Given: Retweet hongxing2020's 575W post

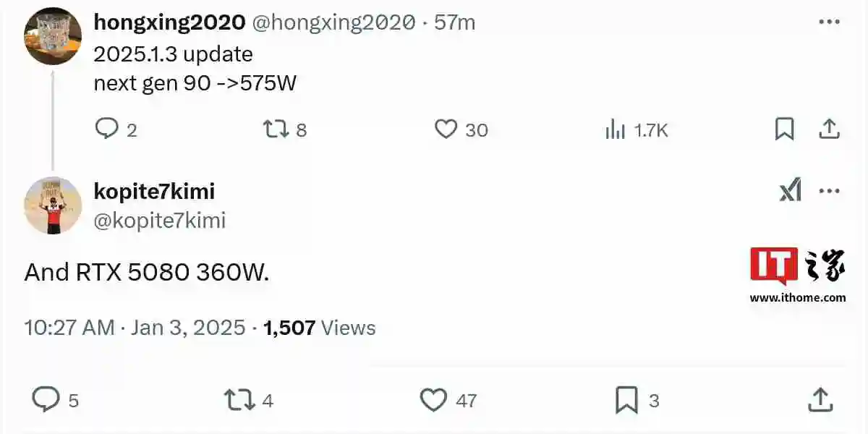Looking at the screenshot, I should pos(274,129).
